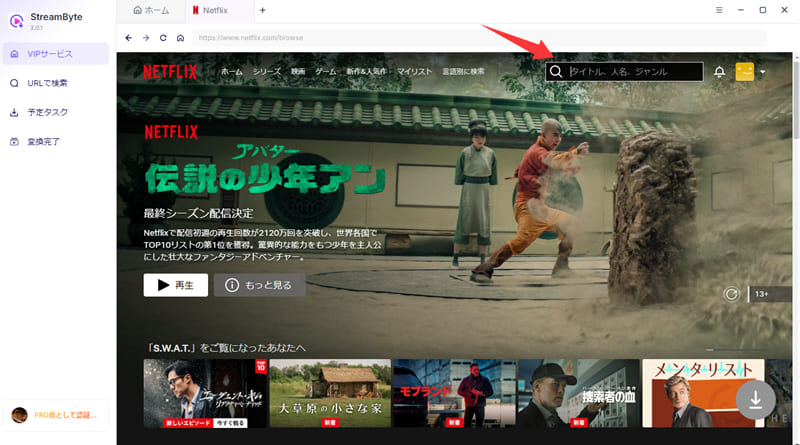Open the hamburger menu icon
The image size is (800, 445).
(719, 10)
